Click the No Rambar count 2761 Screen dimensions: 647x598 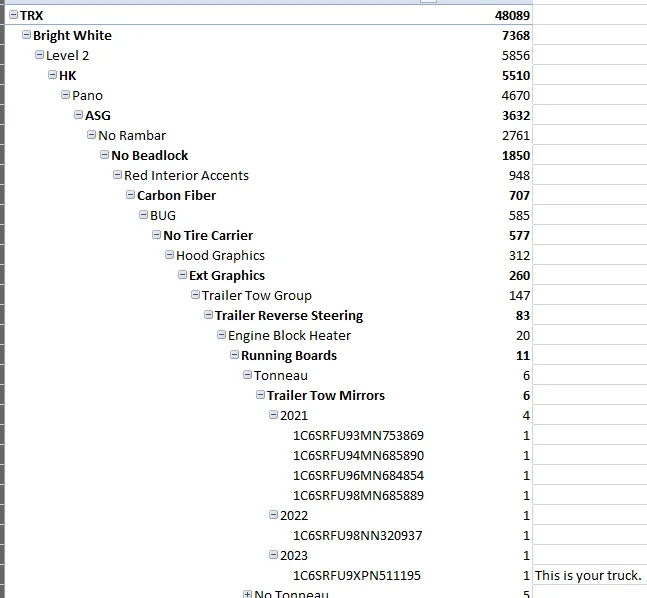click(516, 135)
